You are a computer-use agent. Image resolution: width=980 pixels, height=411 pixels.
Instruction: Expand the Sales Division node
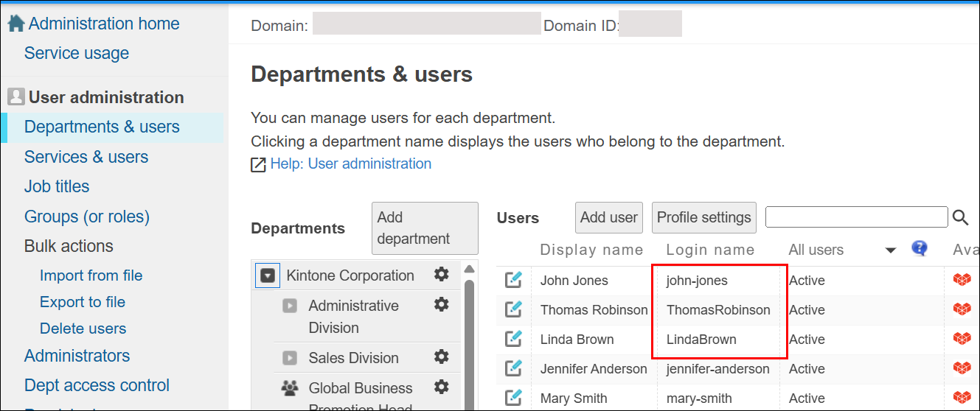click(290, 358)
